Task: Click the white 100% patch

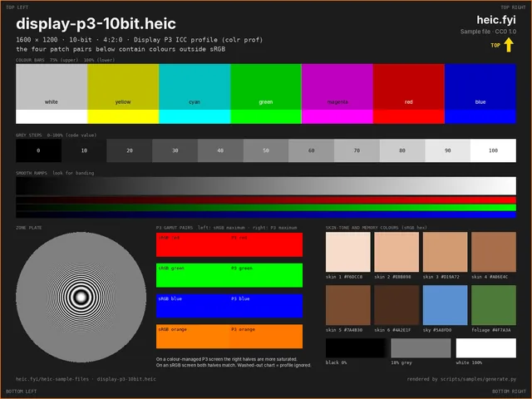Action: click(x=486, y=347)
